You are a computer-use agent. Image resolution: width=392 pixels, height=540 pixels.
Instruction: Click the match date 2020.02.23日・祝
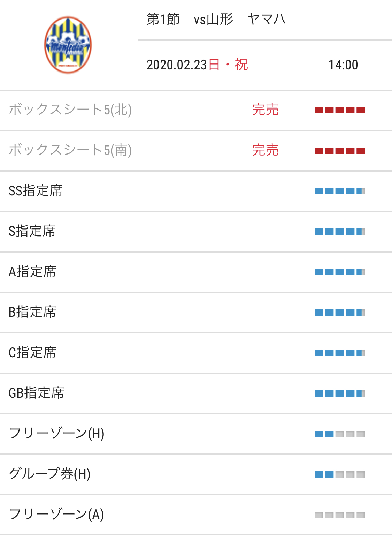(197, 65)
